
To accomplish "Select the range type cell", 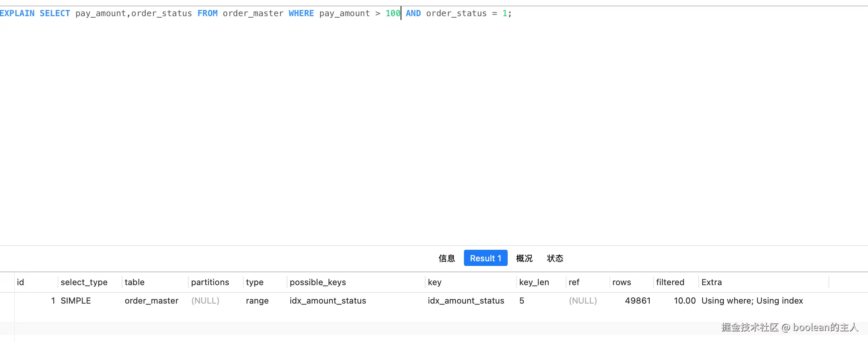I will pos(265,300).
